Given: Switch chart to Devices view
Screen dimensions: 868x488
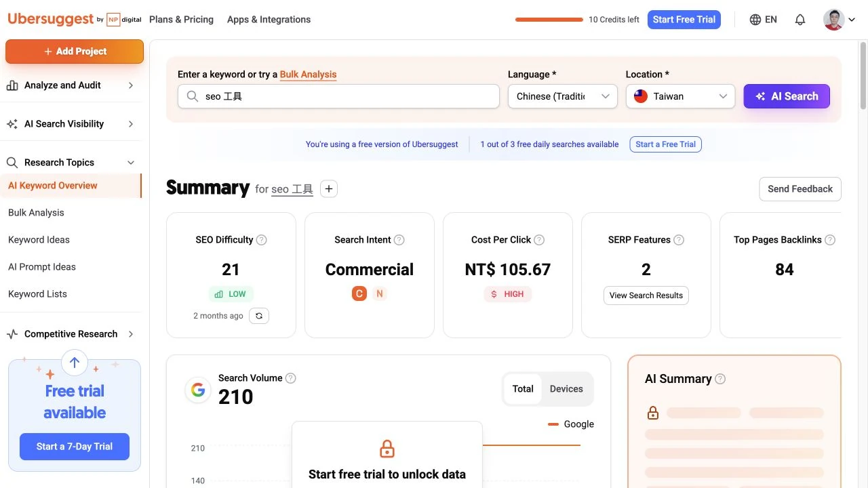Looking at the screenshot, I should pos(566,389).
